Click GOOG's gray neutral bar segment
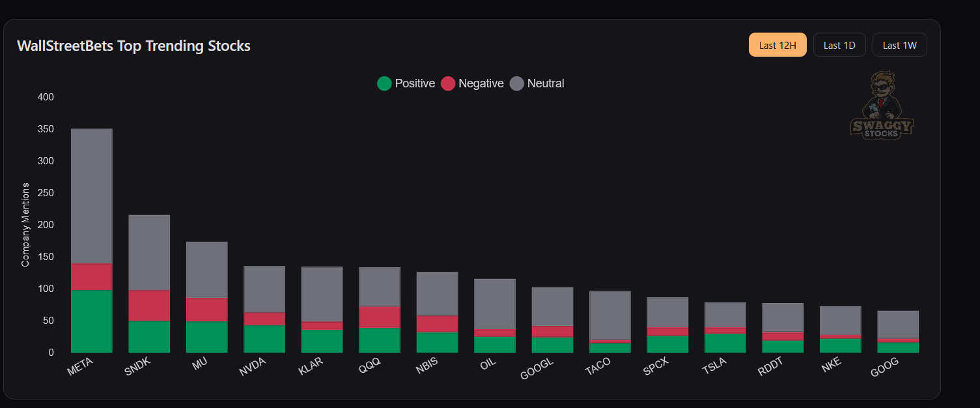980x408 pixels. click(899, 325)
